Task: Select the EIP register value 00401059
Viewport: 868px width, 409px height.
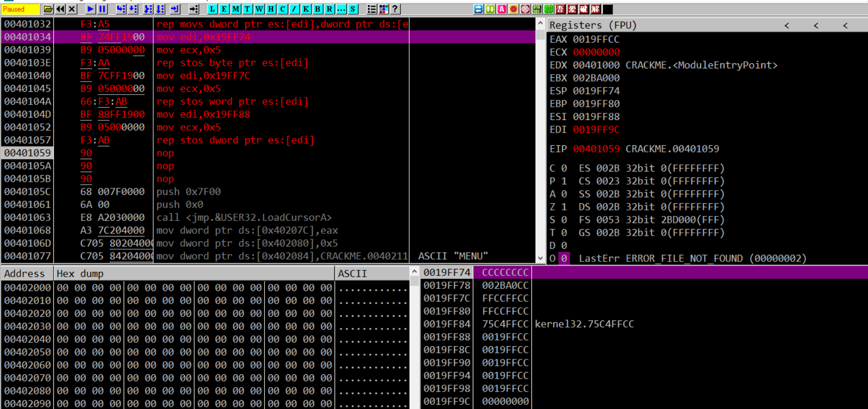Action: pyautogui.click(x=596, y=149)
